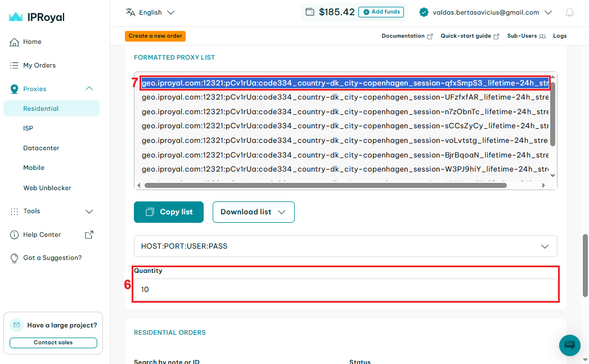This screenshot has width=589, height=364.
Task: Click the Tools grid icon
Action: 14,212
